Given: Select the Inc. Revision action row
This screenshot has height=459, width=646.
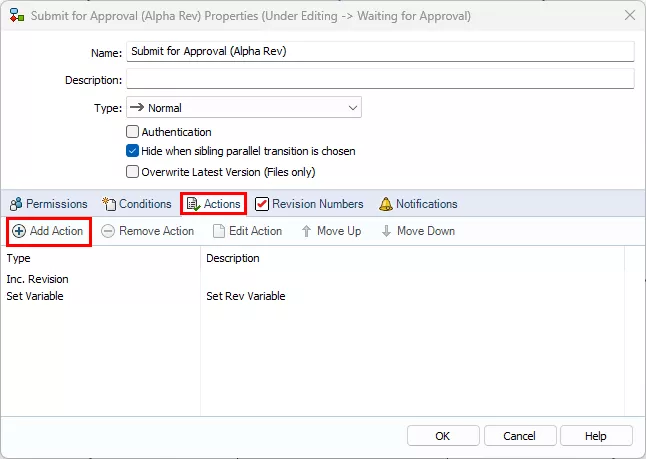Looking at the screenshot, I should point(37,279).
